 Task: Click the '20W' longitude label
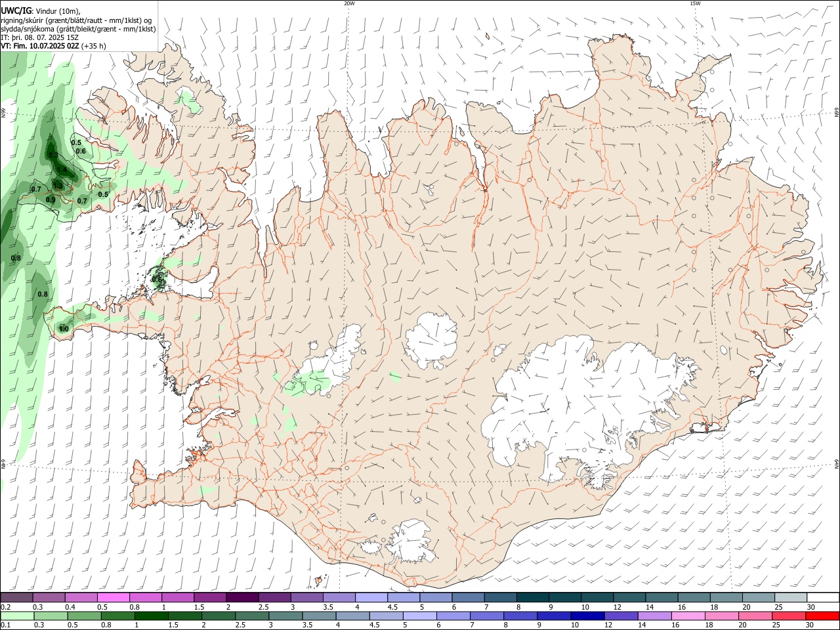coord(349,3)
